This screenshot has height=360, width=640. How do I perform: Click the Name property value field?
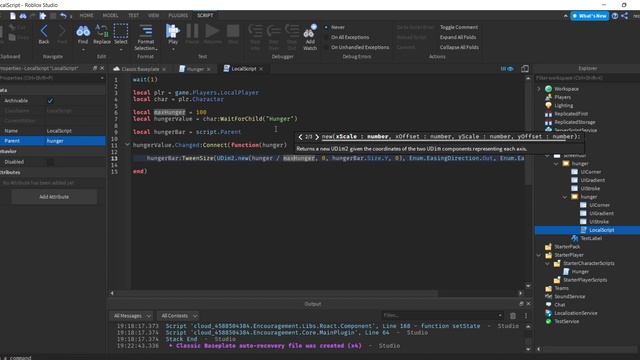click(75, 131)
